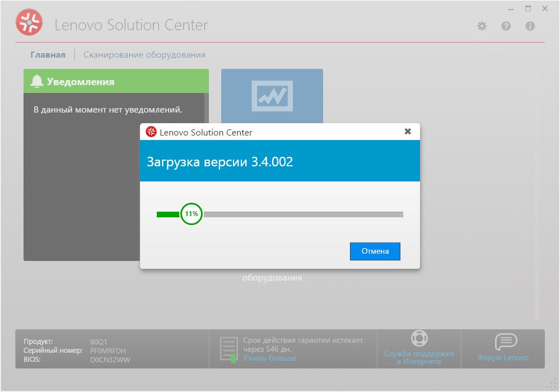Click the Серийный номер: label

(53, 350)
